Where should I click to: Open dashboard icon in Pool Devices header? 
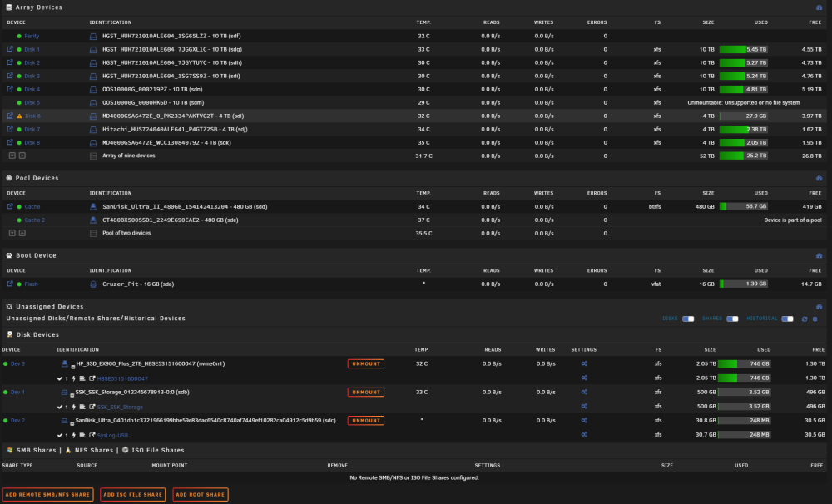[819, 178]
